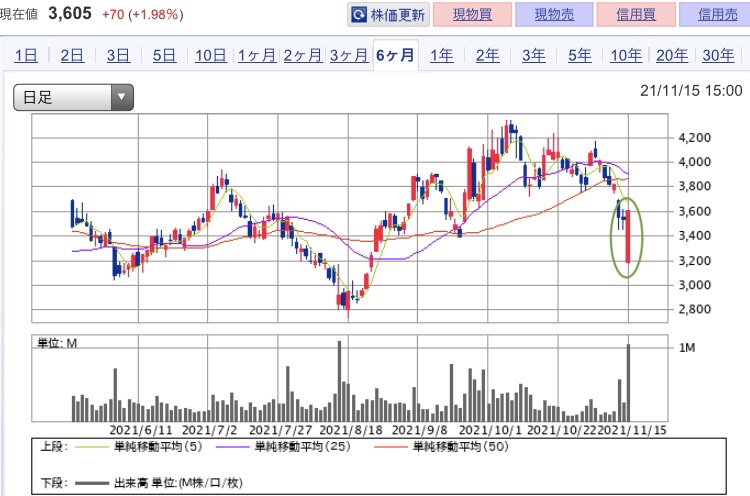Click the tallest volume bar near 2021/8/18
750x496 pixels.
coord(339,381)
